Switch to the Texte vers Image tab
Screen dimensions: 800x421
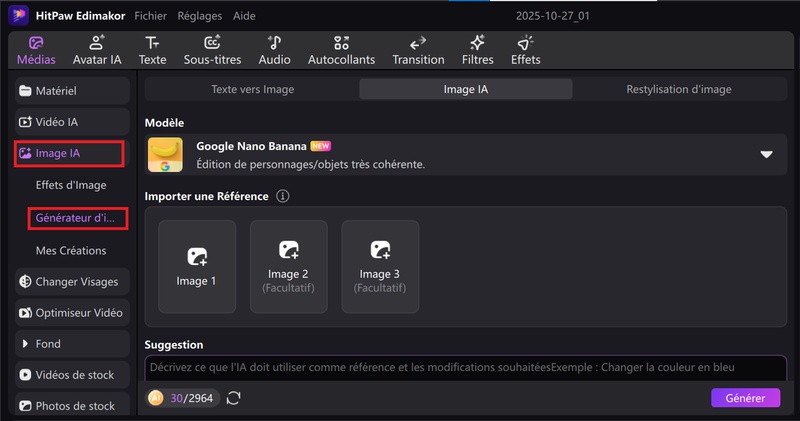tap(253, 89)
